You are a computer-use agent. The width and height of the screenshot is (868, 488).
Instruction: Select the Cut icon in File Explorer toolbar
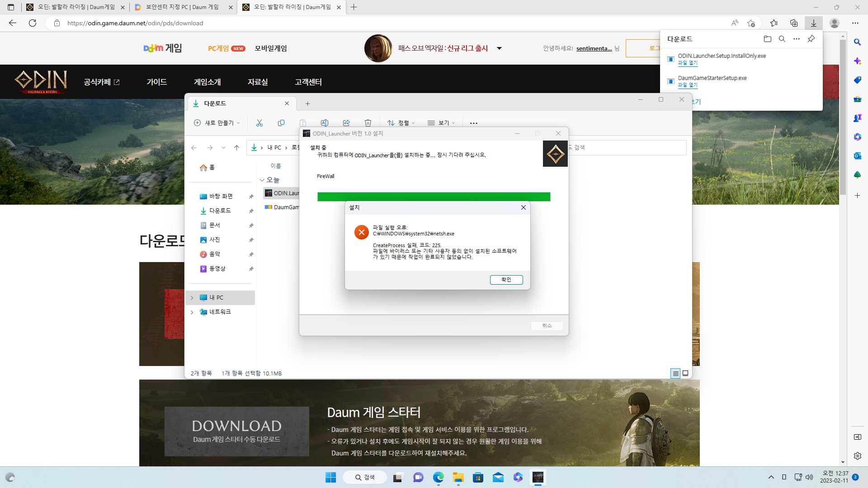pyautogui.click(x=259, y=122)
